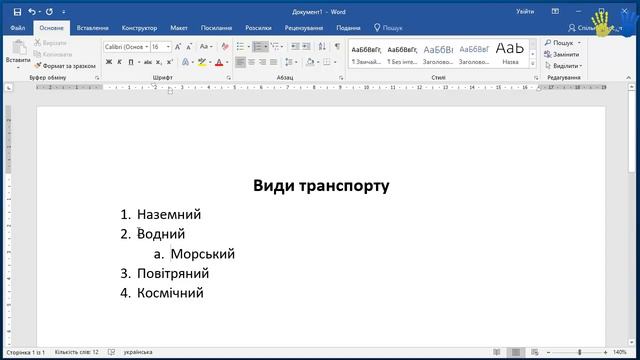Switch to the Вставлення tab
640x360 pixels.
93,28
